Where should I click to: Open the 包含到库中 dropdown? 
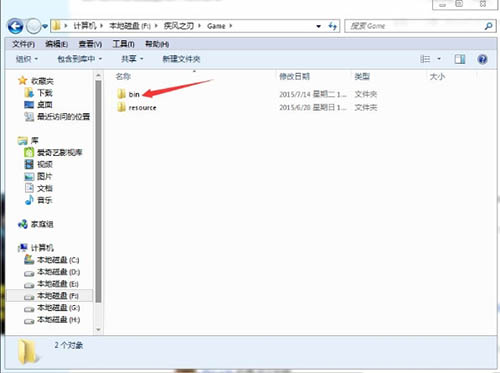coord(80,59)
